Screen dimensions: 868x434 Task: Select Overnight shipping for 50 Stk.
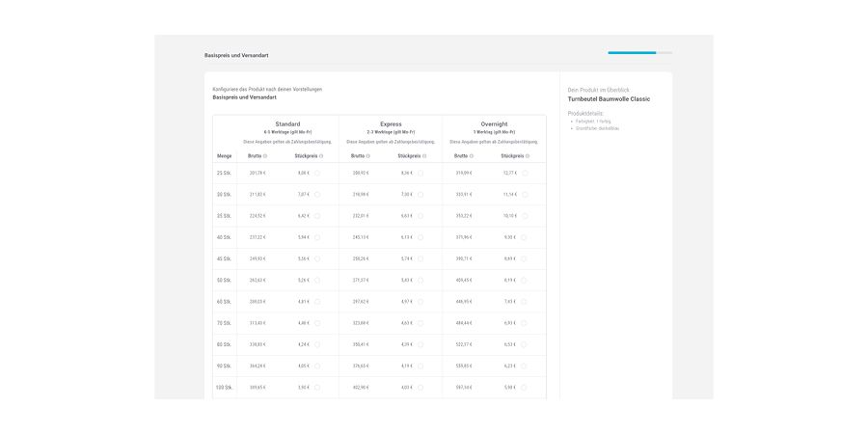525,280
